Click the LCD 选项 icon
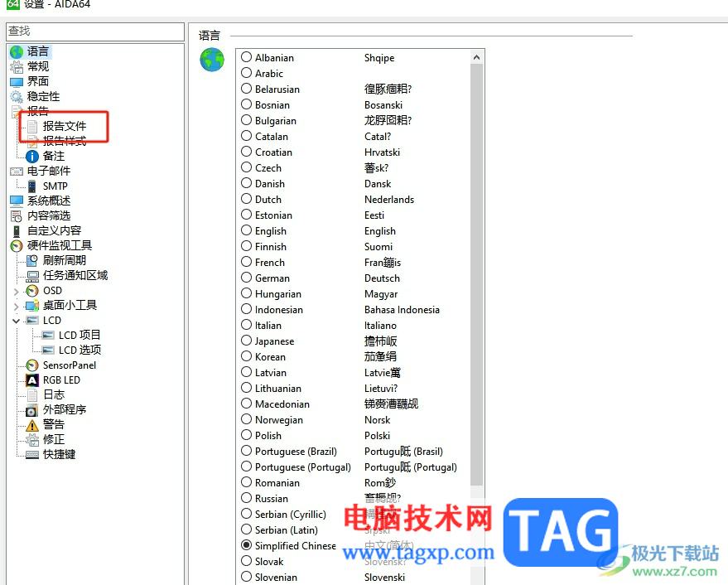Image resolution: width=728 pixels, height=585 pixels. pos(48,351)
